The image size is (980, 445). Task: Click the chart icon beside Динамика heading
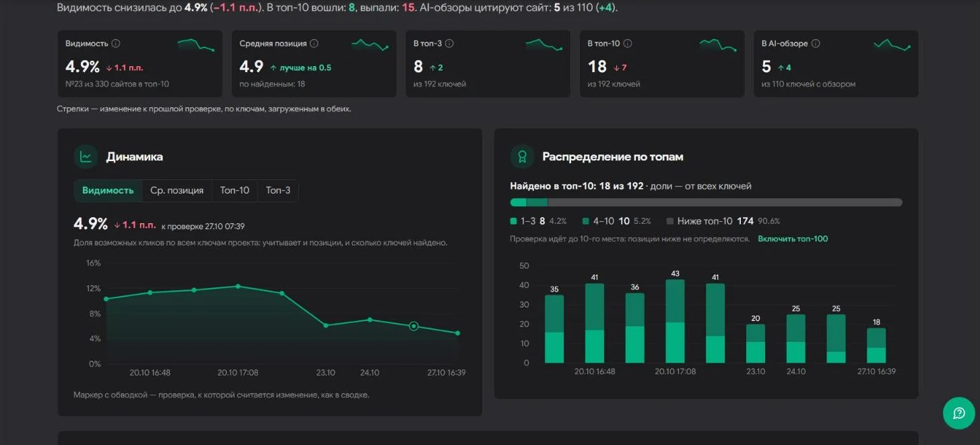click(86, 156)
